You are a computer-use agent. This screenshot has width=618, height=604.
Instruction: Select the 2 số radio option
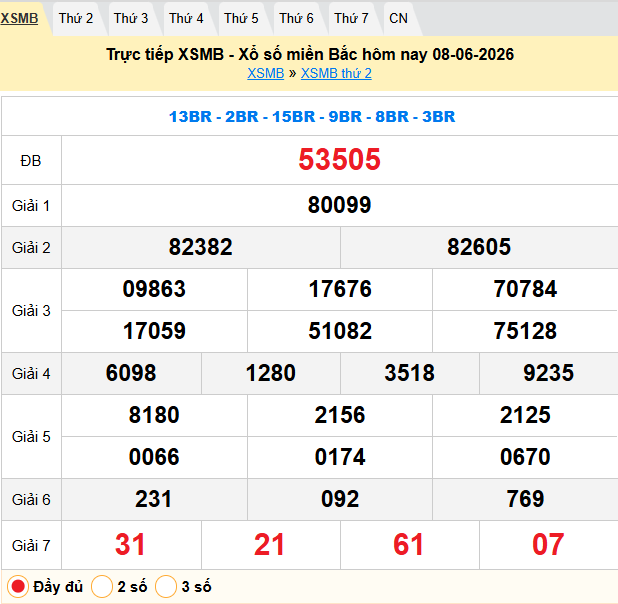pos(102,587)
